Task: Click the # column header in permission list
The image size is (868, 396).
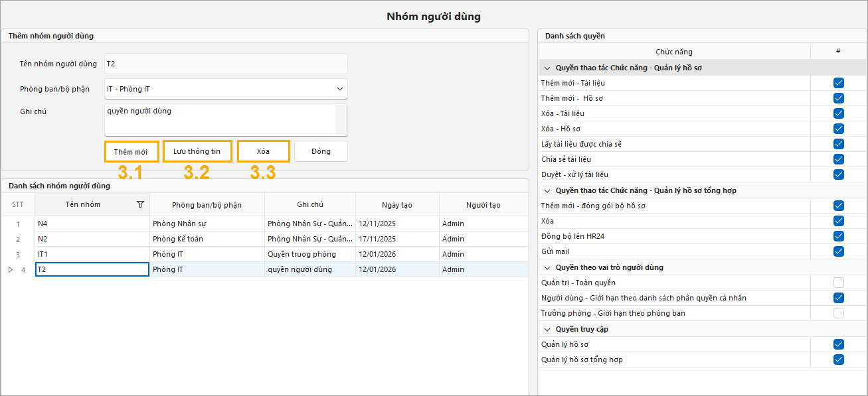Action: pos(838,52)
